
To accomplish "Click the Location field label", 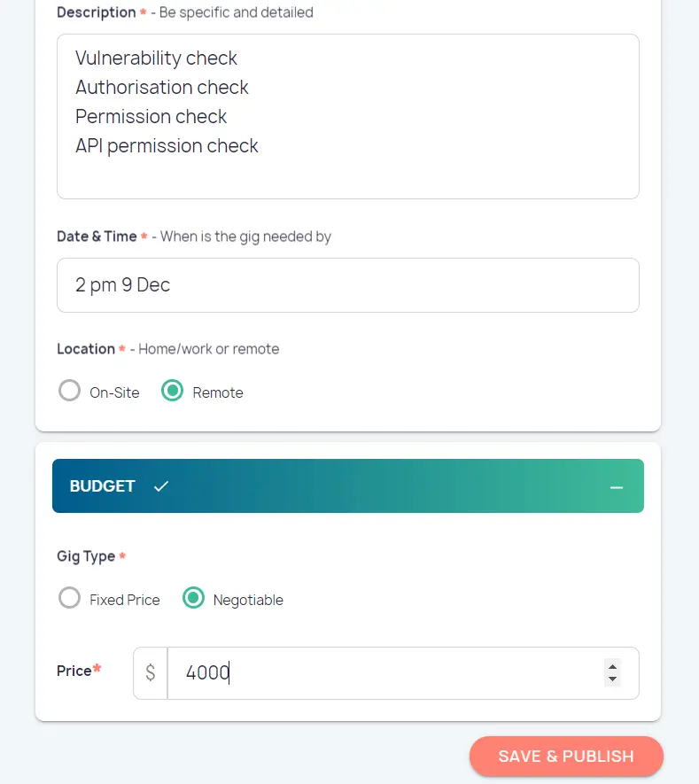I will 85,349.
